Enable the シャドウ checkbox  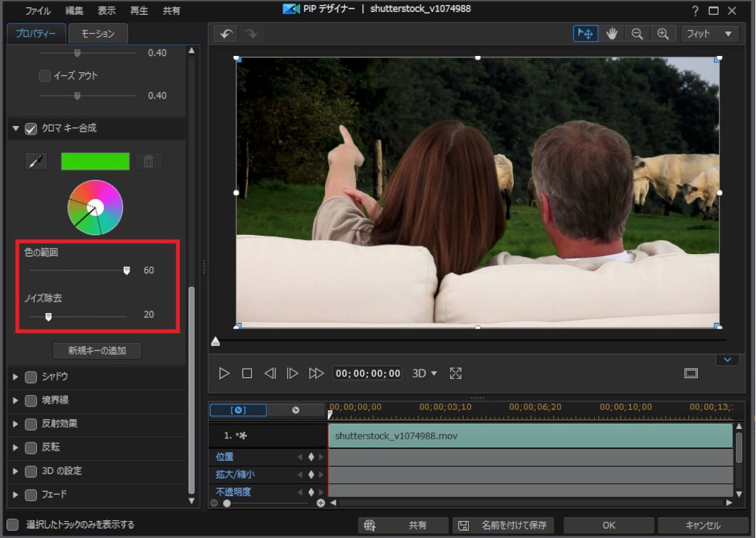30,377
